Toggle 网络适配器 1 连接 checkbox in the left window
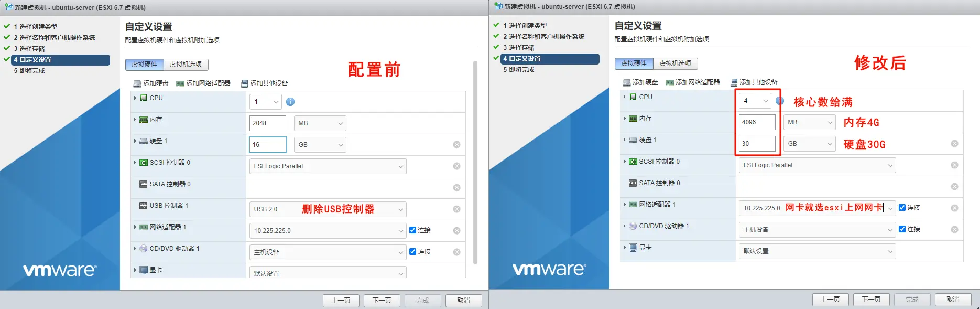Screen dimensions: 980x309 [413, 230]
